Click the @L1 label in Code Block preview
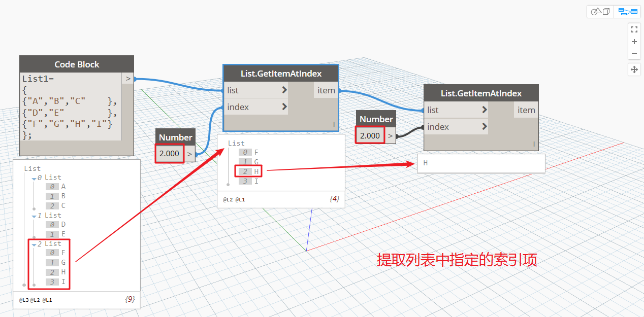 pyautogui.click(x=47, y=300)
